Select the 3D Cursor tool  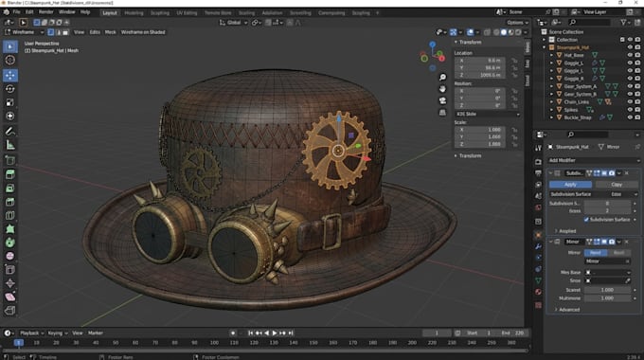tap(10, 60)
